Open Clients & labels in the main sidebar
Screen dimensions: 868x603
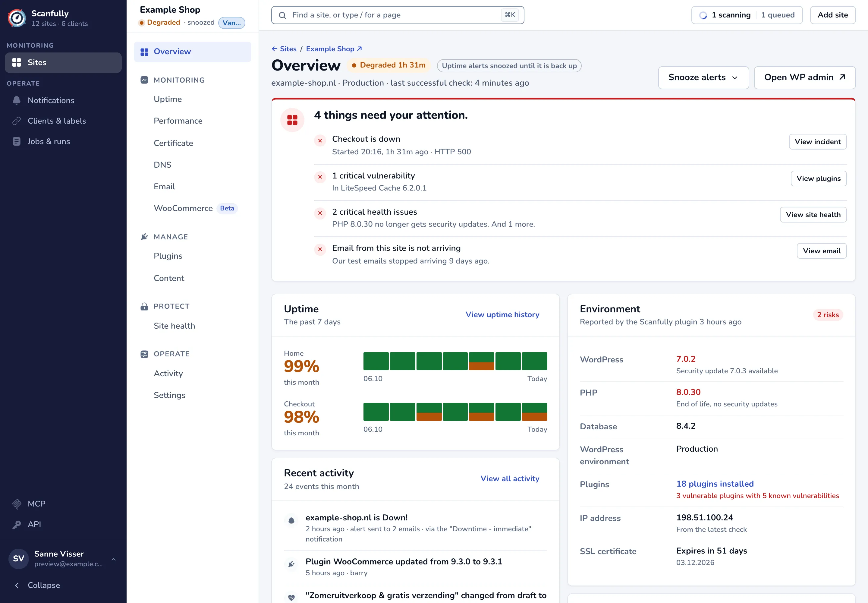(63, 121)
